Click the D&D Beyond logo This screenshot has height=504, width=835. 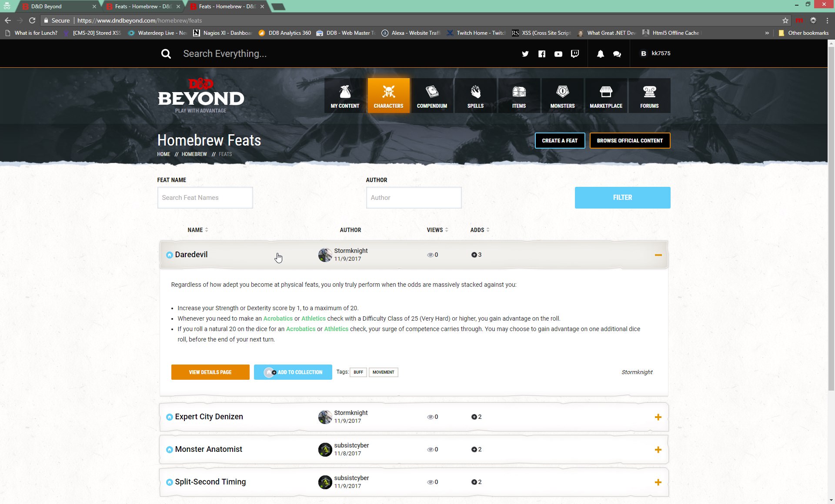click(x=200, y=96)
